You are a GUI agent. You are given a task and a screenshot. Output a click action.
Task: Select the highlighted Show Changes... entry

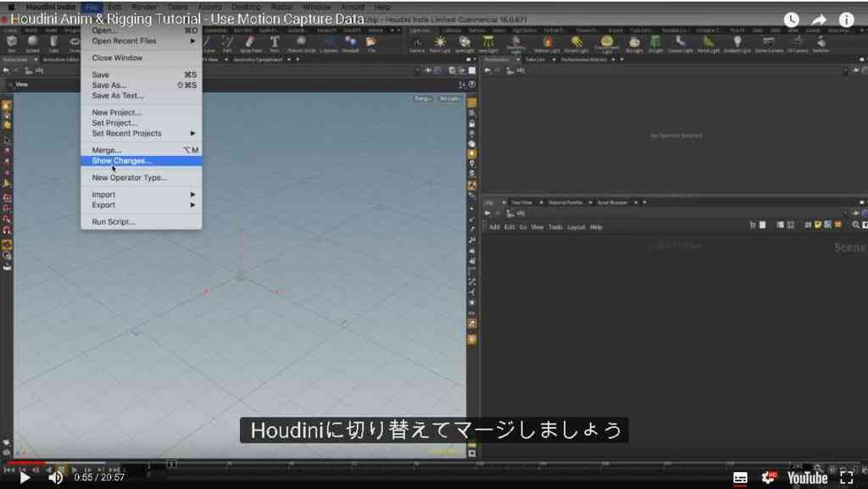(x=142, y=160)
